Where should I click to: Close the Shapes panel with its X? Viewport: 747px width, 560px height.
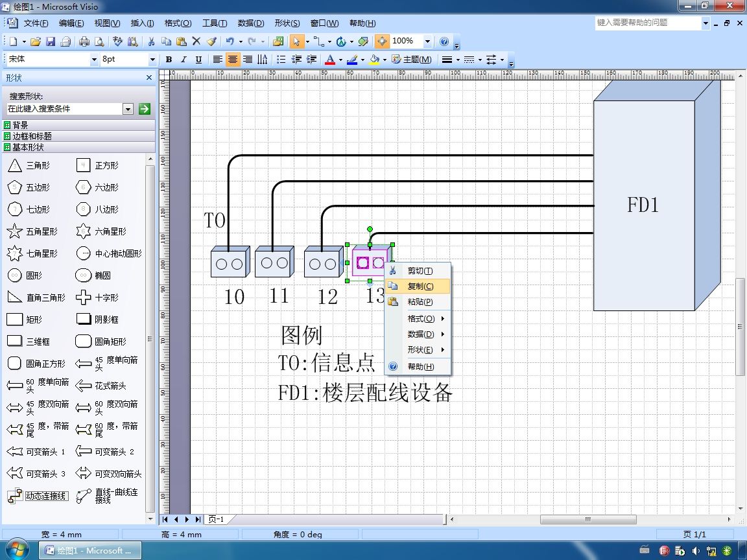point(149,78)
